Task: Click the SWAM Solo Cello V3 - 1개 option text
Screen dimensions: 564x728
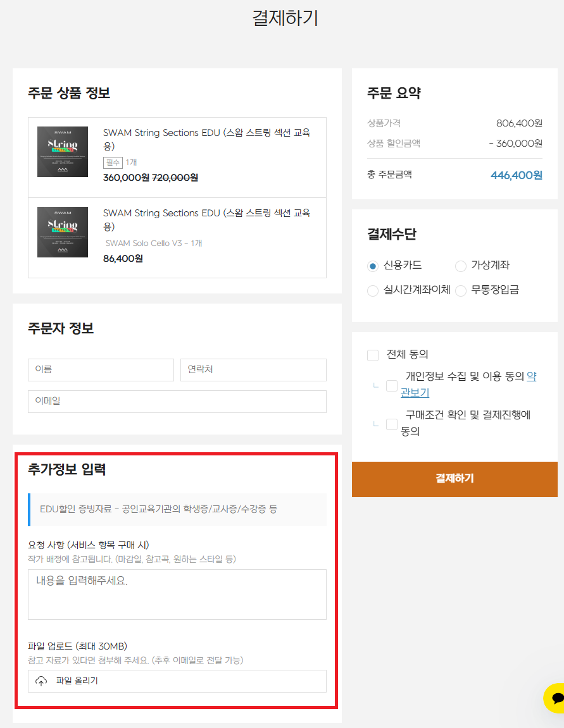Action: coord(154,244)
